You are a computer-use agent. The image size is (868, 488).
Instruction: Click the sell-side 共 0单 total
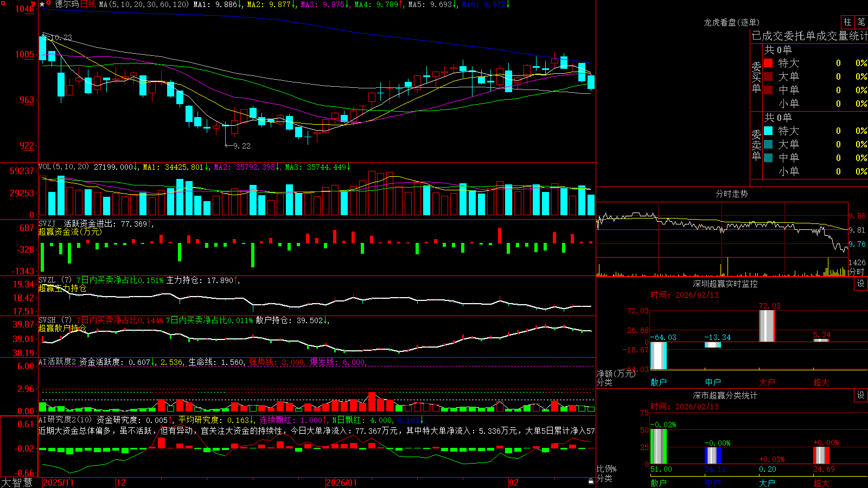(x=778, y=118)
